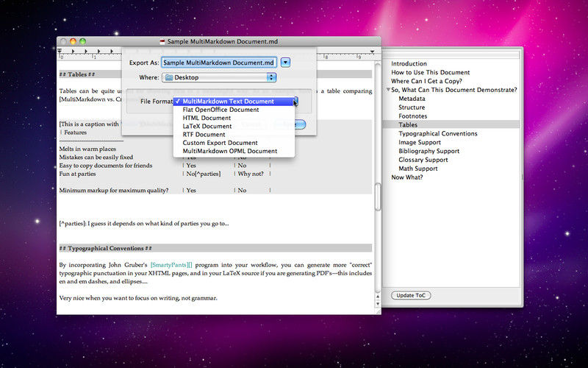Image resolution: width=588 pixels, height=368 pixels.
Task: Select Image Support in the ToC
Action: (419, 142)
